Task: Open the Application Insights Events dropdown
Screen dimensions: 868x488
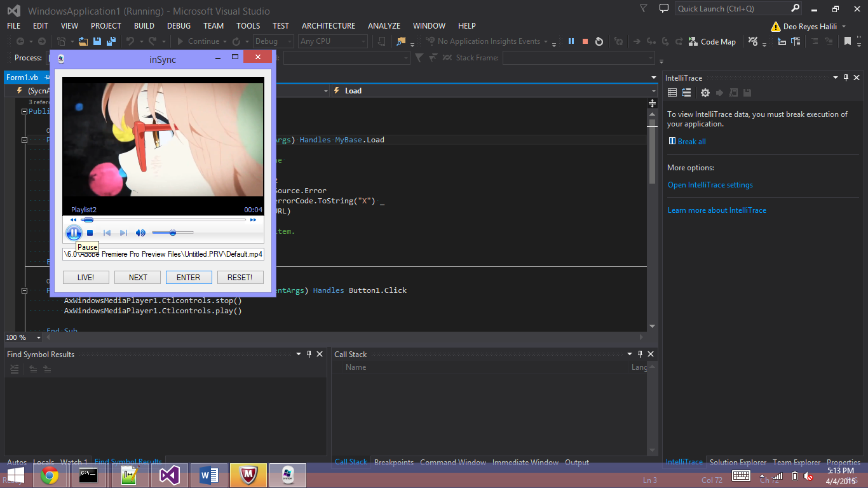Action: click(x=489, y=41)
